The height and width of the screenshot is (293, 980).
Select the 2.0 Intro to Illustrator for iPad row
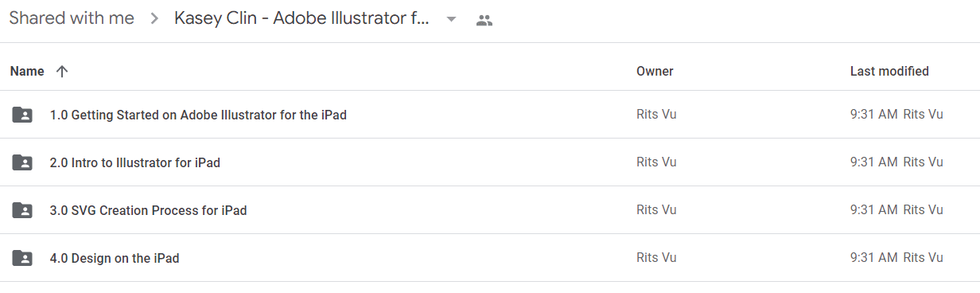[490, 162]
